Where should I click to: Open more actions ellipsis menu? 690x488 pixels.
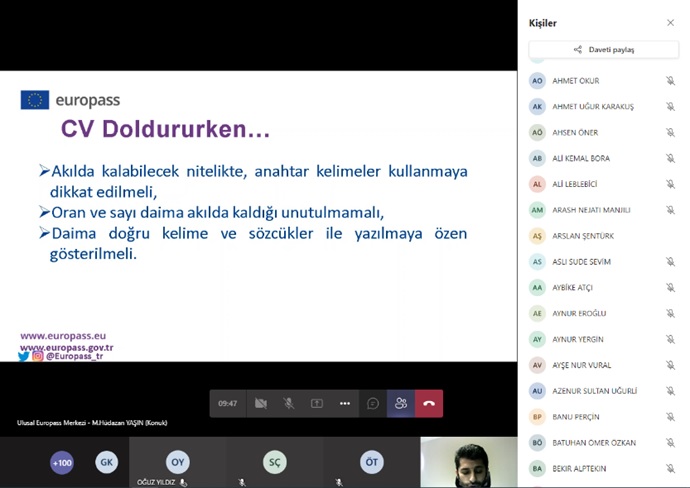tap(345, 403)
